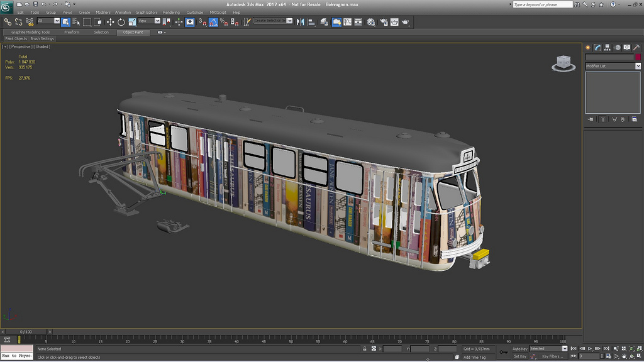Choose the Rectangular Selection Region tool

coord(87,22)
